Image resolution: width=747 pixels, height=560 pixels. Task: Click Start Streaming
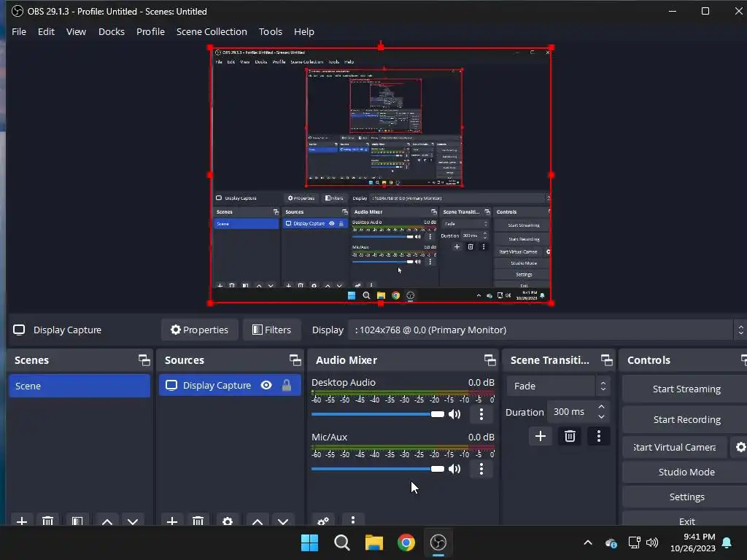(x=686, y=389)
